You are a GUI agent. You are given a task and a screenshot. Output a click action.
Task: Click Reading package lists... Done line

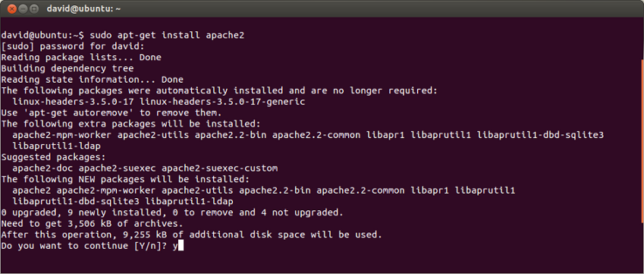click(x=81, y=58)
